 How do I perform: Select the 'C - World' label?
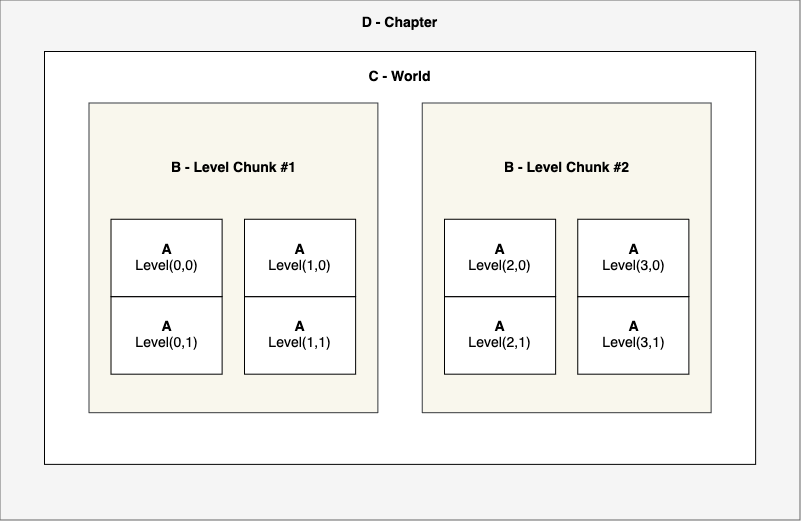click(x=399, y=76)
